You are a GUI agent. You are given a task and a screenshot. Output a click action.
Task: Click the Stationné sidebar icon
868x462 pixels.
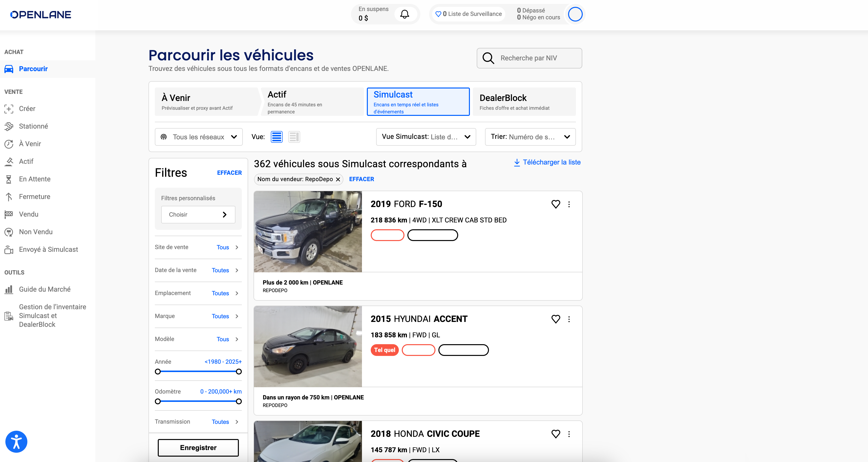click(9, 126)
